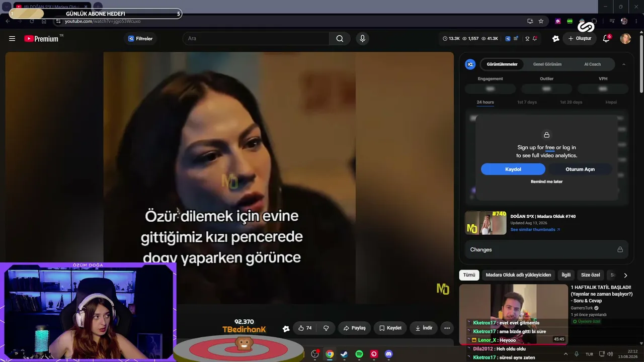The image size is (644, 362).
Task: Open the #740 video thumbnail in vidIQ panel
Action: (x=486, y=223)
